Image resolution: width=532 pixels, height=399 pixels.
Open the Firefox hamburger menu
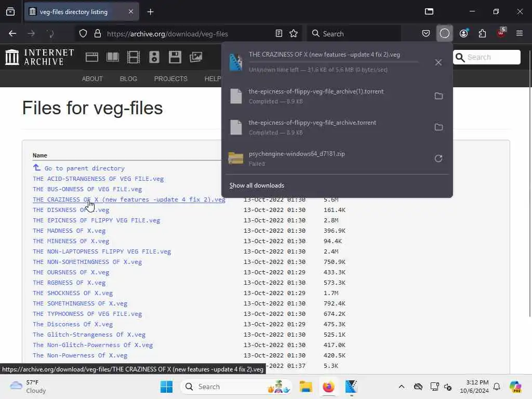[x=520, y=34]
